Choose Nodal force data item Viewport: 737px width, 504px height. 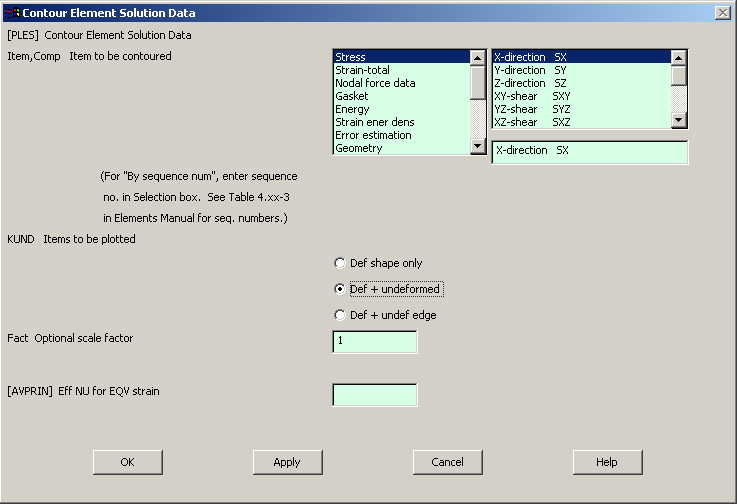[402, 83]
